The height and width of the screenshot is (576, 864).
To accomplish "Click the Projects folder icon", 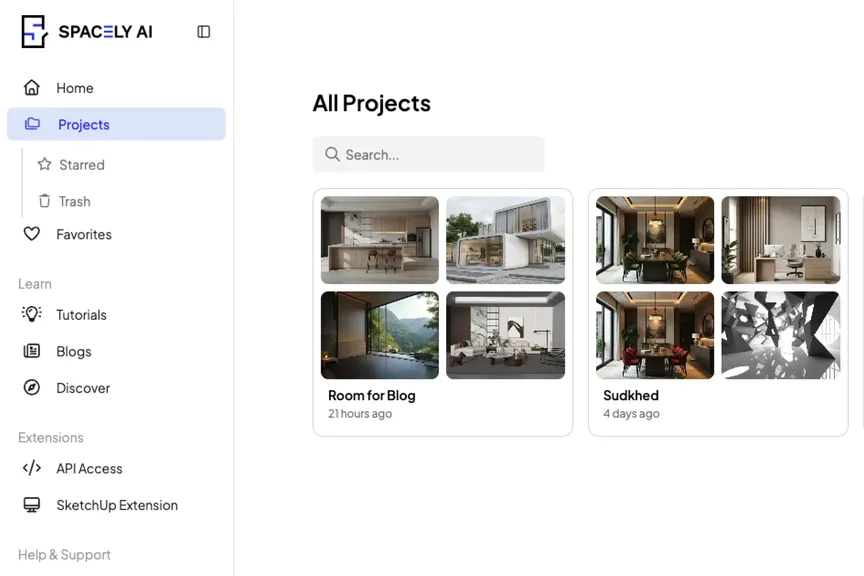I will [34, 124].
